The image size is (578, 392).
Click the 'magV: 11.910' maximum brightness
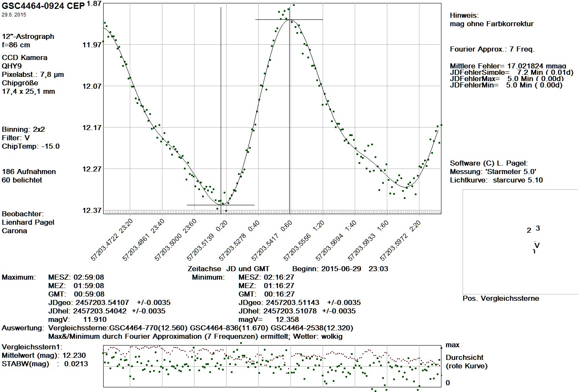point(77,319)
